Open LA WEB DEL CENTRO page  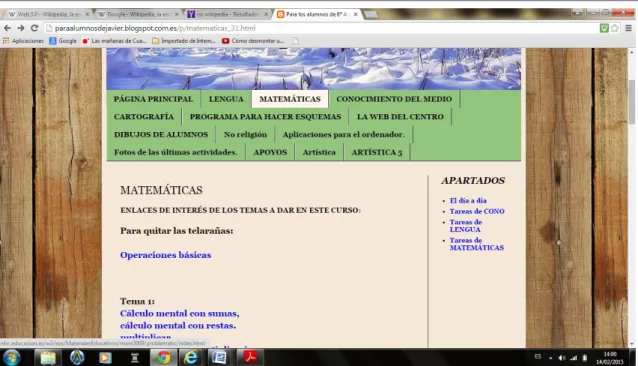pyautogui.click(x=400, y=117)
